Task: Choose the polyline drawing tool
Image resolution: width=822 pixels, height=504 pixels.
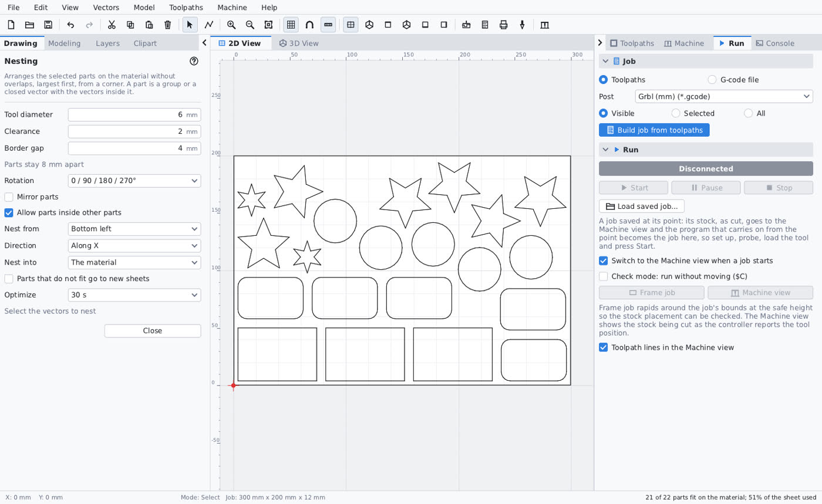Action: tap(209, 25)
